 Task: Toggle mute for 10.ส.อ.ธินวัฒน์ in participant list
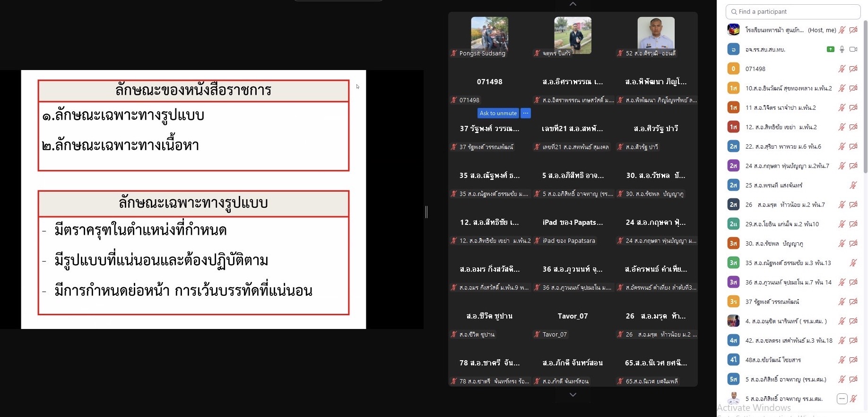pos(842,88)
